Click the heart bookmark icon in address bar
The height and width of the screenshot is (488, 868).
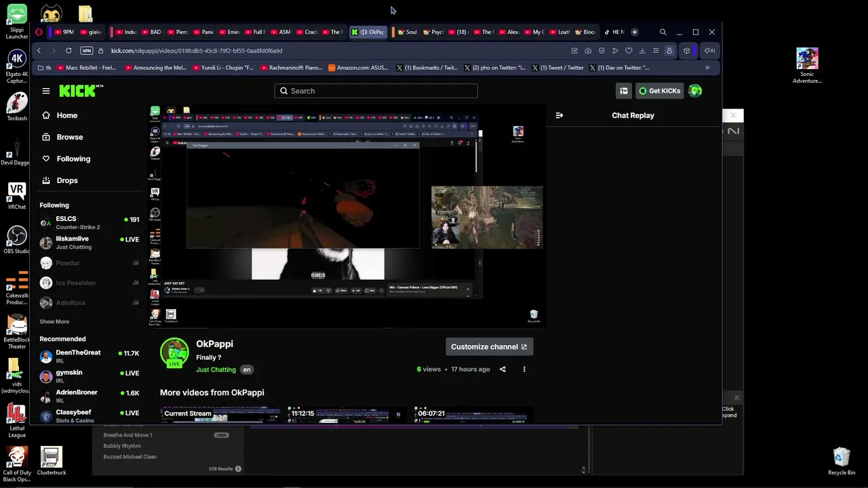[x=629, y=50]
